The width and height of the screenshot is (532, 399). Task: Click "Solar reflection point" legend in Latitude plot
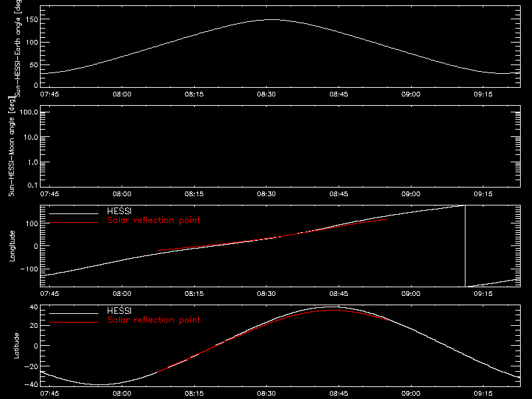coord(154,320)
